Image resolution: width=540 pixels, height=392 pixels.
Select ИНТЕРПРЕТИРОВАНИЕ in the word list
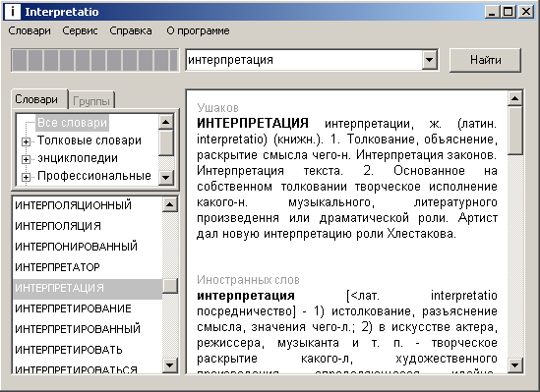[88, 308]
